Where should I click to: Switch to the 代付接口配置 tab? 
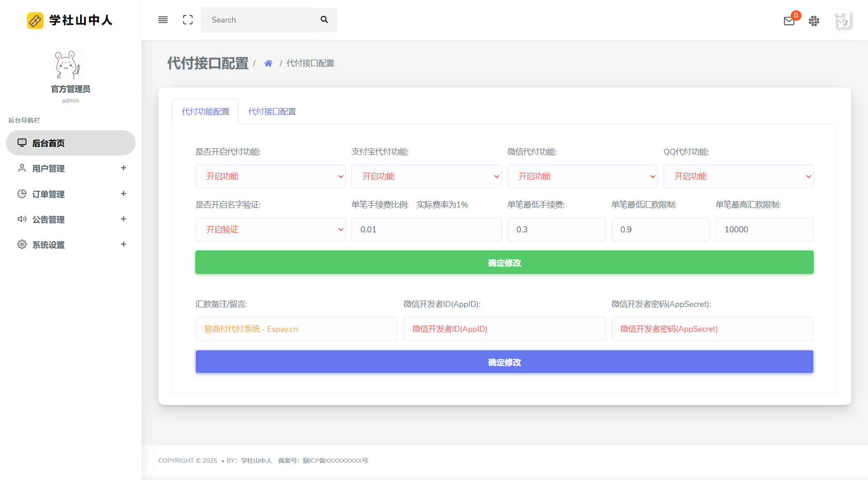point(272,111)
